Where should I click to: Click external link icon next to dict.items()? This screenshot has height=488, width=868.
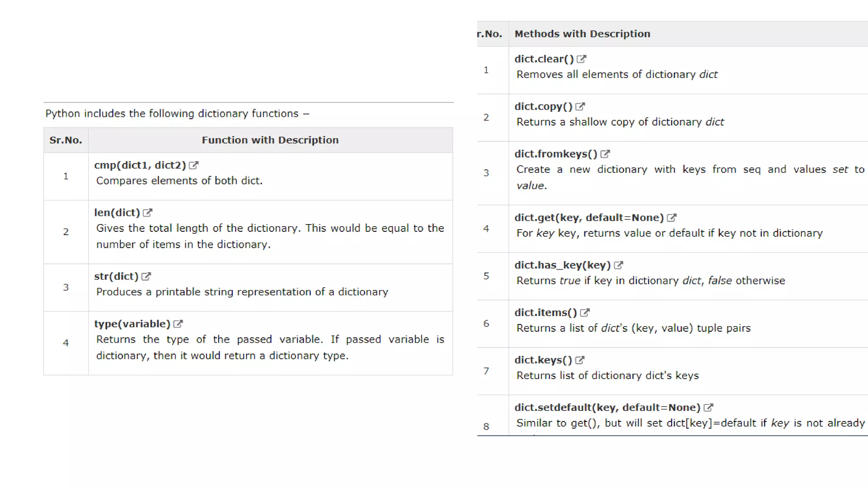585,313
